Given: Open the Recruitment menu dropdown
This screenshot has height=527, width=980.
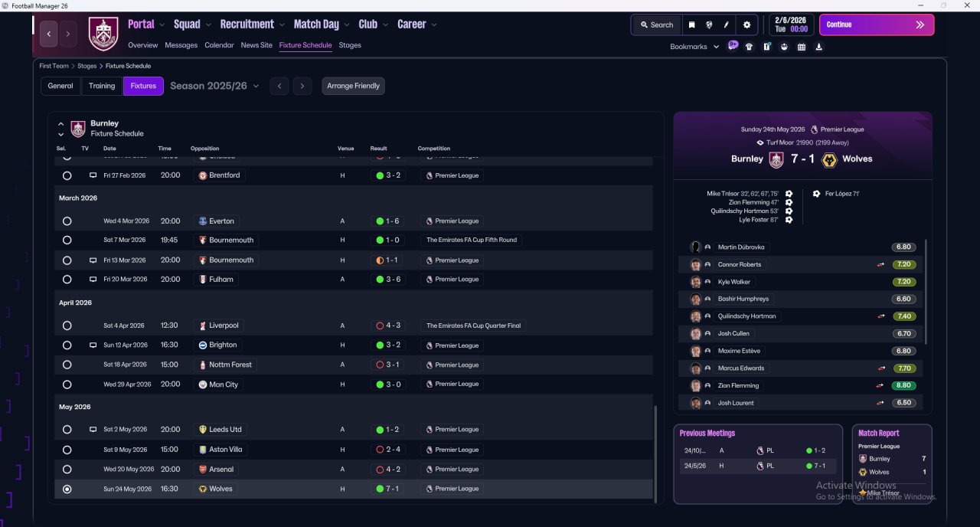Looking at the screenshot, I should pyautogui.click(x=252, y=25).
